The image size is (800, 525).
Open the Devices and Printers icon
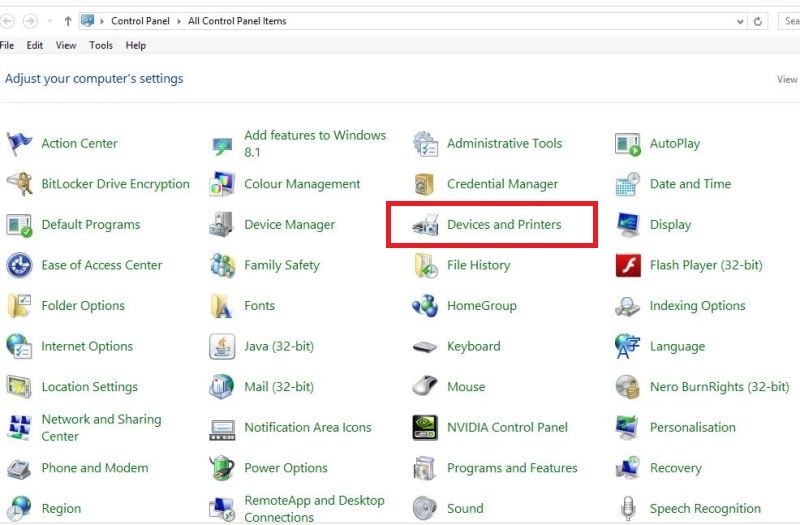pyautogui.click(x=425, y=224)
